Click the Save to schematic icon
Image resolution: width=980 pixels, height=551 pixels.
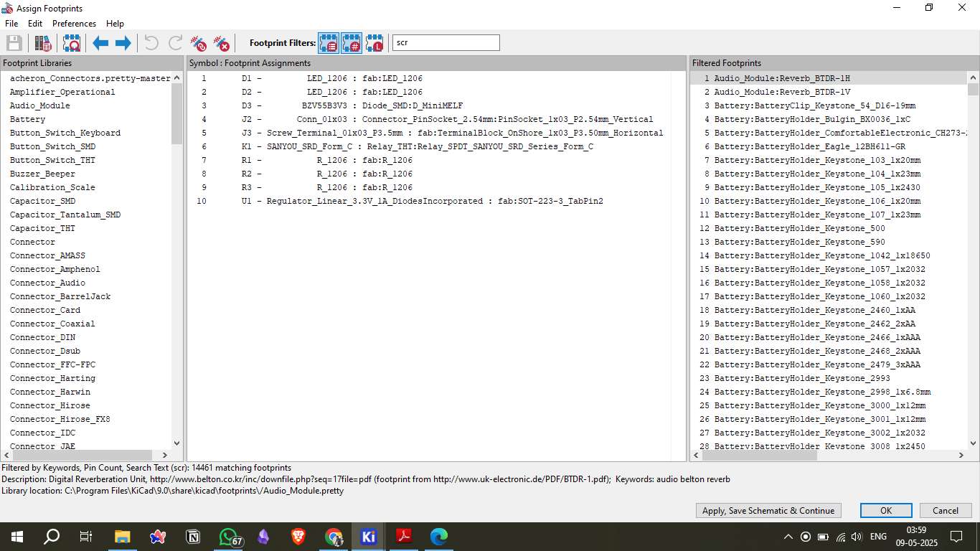point(14,43)
